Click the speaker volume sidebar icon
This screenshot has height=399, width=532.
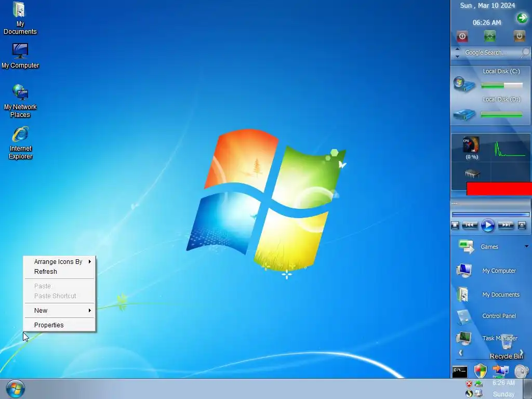tap(522, 371)
